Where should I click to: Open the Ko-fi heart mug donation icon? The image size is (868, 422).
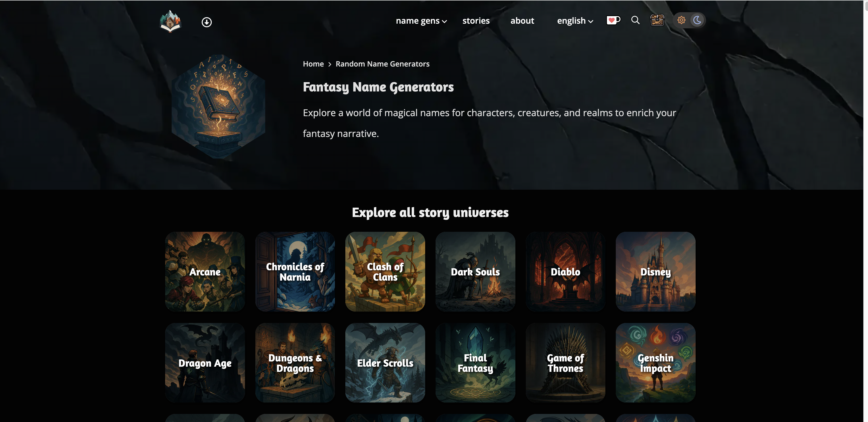click(613, 21)
